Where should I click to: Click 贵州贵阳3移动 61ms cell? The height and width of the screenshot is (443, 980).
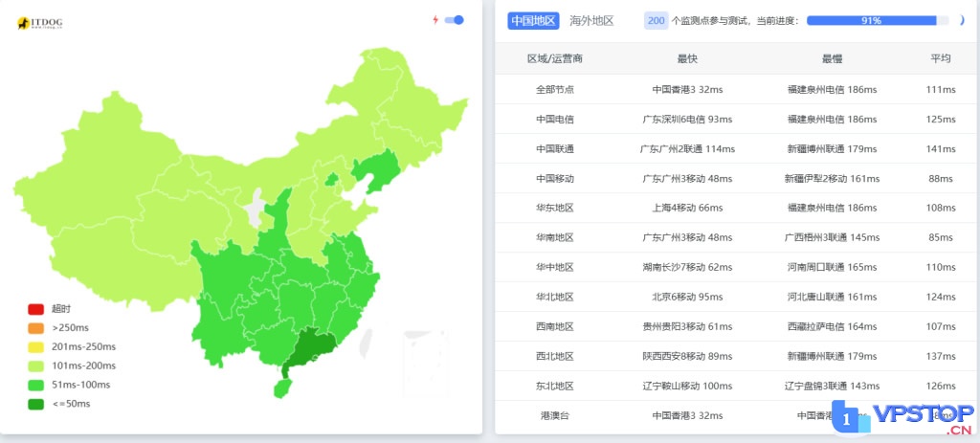(x=687, y=327)
